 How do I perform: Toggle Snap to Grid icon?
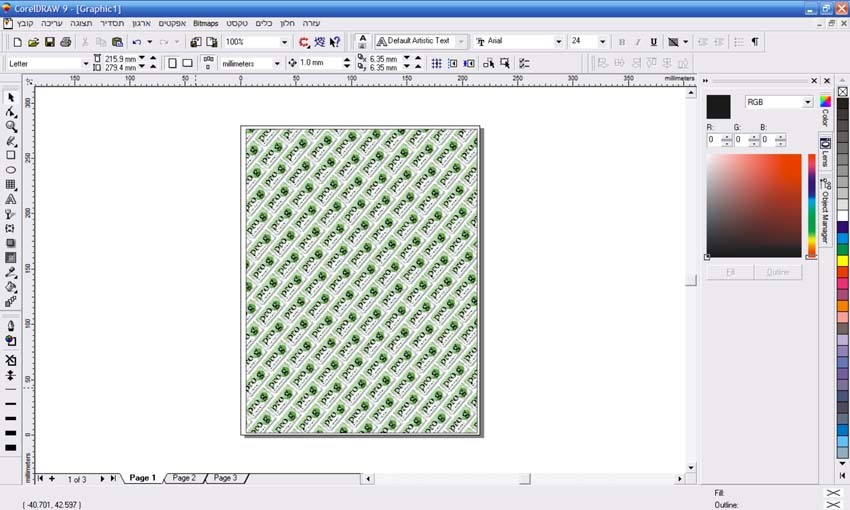click(x=436, y=63)
